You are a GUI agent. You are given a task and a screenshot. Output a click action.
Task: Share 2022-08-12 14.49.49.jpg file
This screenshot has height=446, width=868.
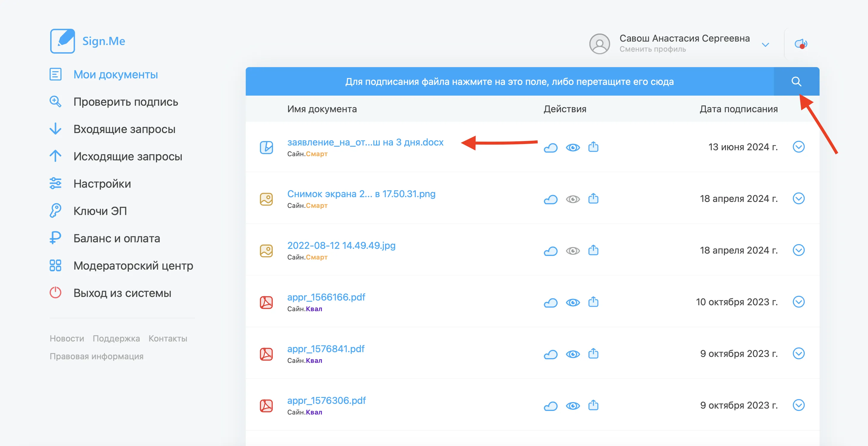[x=594, y=250]
